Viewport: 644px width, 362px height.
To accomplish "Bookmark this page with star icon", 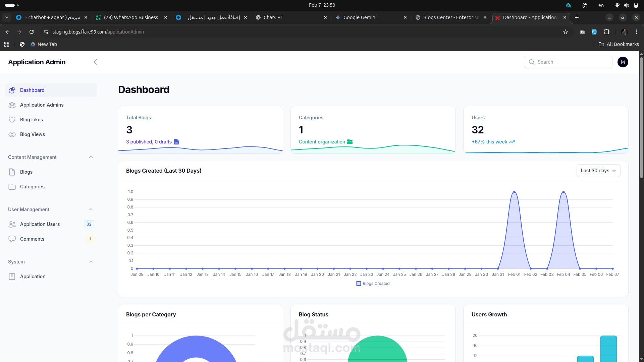I will tap(566, 32).
